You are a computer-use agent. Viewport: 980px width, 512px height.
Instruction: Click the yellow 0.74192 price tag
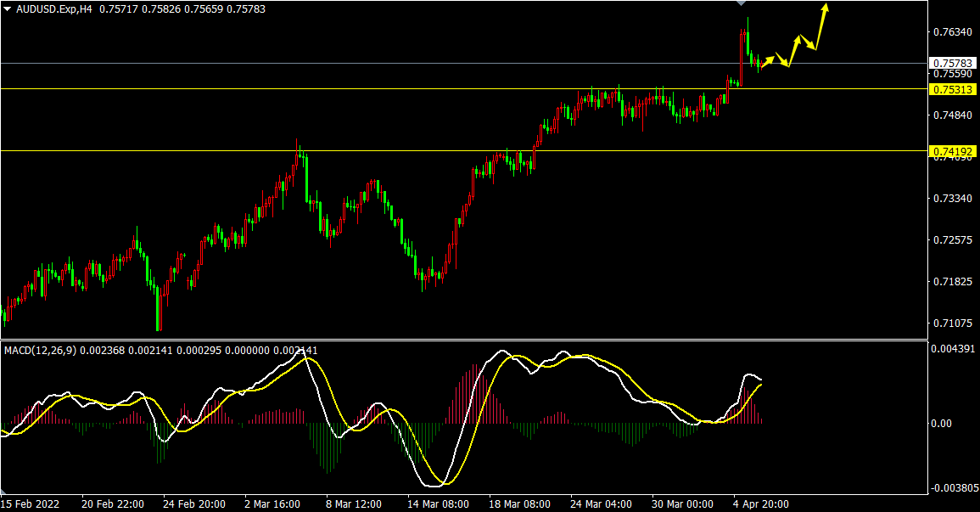[x=952, y=152]
